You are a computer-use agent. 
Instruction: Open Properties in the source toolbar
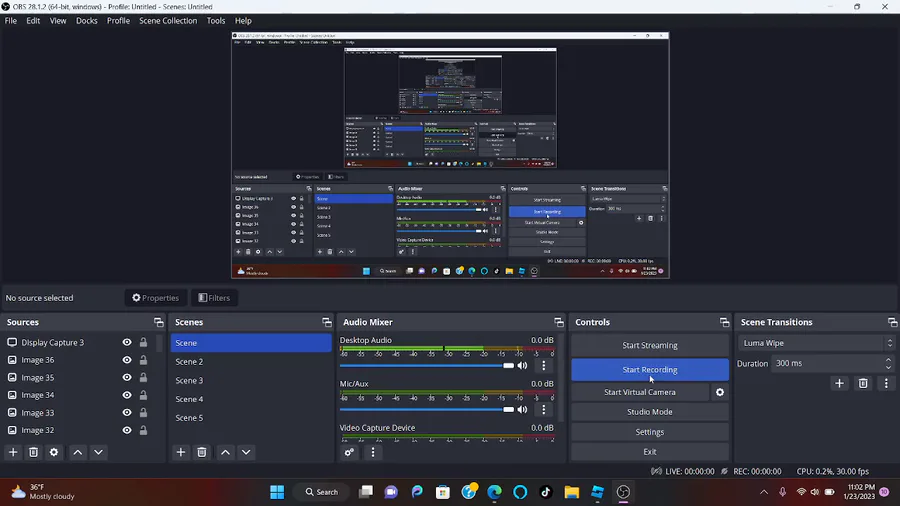[x=156, y=298]
